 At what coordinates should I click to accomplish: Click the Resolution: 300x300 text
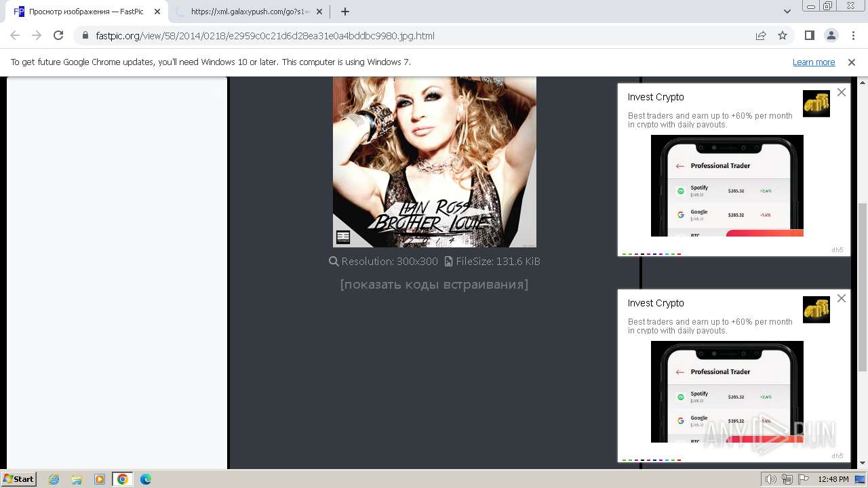[390, 261]
